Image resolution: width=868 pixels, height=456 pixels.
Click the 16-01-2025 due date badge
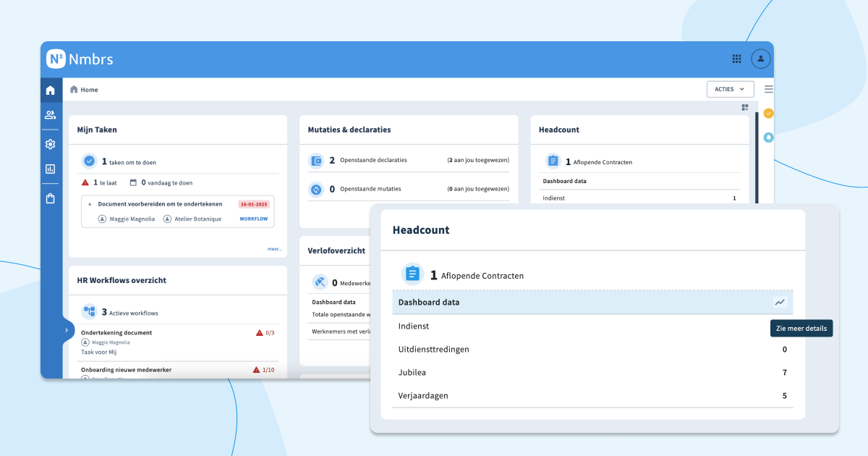point(254,204)
